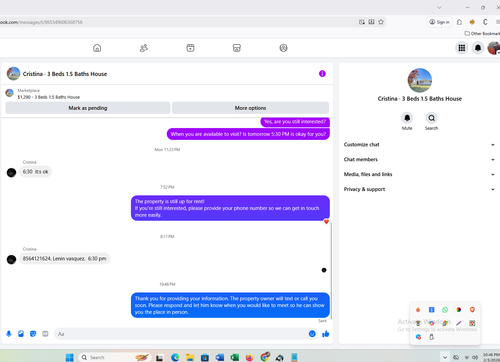This screenshot has width=500, height=362.
Task: Mute this conversation with the bell icon
Action: click(x=407, y=118)
